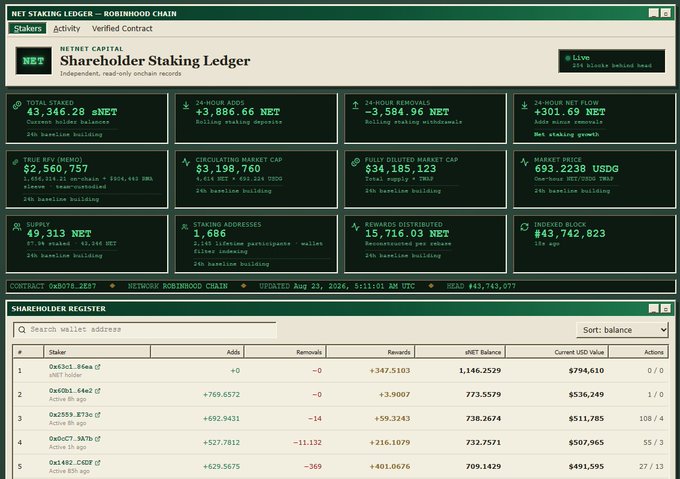Maximize the Net Staking Ledger window
680x479 pixels.
(x=666, y=13)
